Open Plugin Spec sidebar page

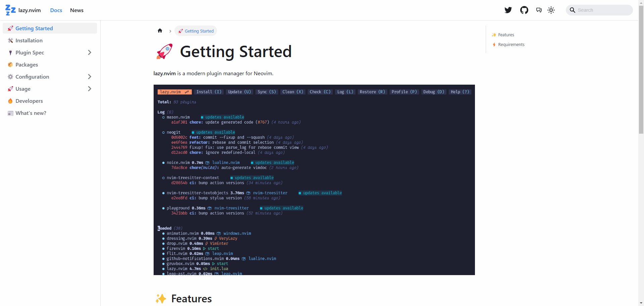(30, 52)
